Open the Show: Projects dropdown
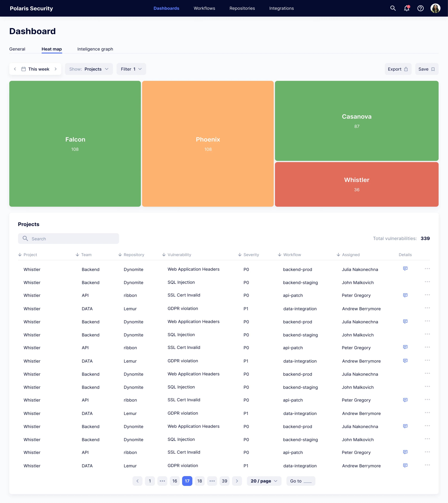 tap(89, 69)
